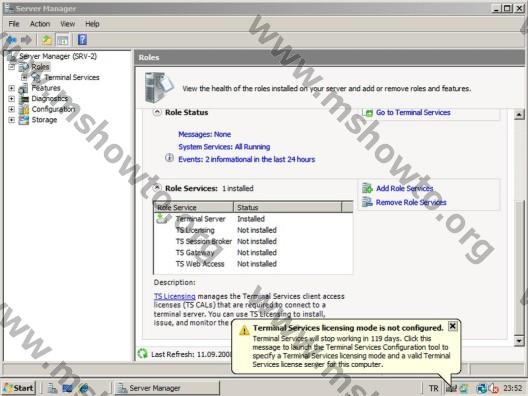Expand the Storage tree node
The height and width of the screenshot is (396, 528).
(11, 120)
